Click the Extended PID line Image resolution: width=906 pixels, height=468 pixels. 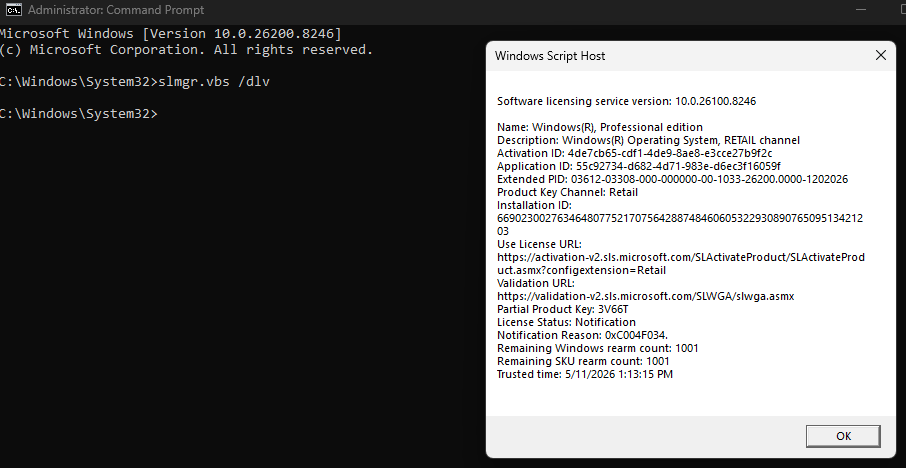[x=673, y=179]
